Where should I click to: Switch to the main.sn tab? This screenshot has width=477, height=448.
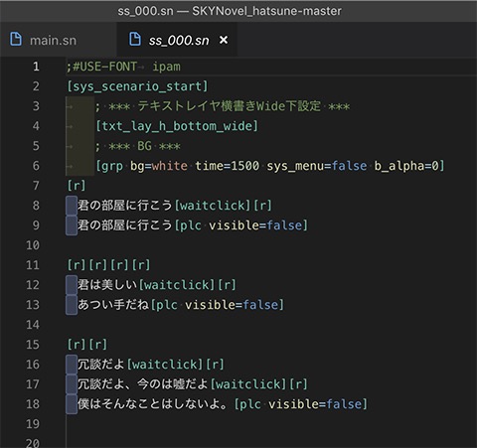click(x=53, y=41)
